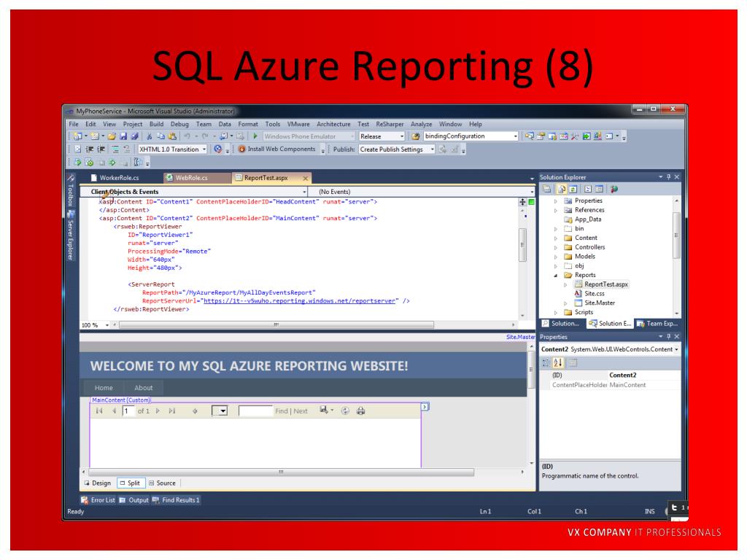Click Solution Explorer View Code icon
Screen dimensions: 747x560
click(588, 189)
